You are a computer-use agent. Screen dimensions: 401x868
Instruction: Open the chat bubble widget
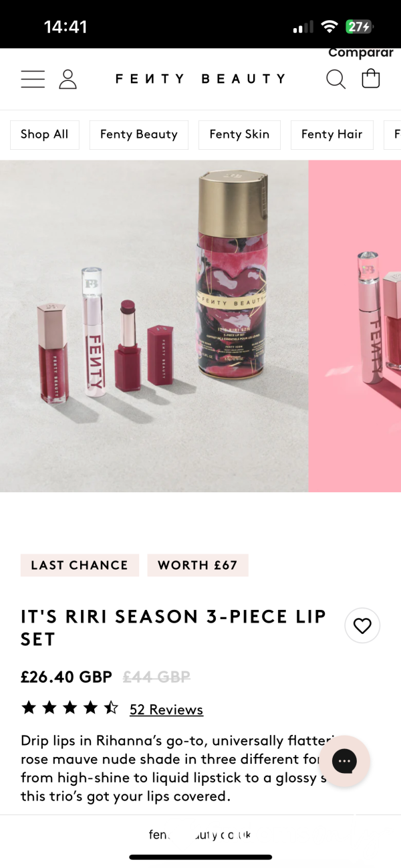pyautogui.click(x=344, y=761)
